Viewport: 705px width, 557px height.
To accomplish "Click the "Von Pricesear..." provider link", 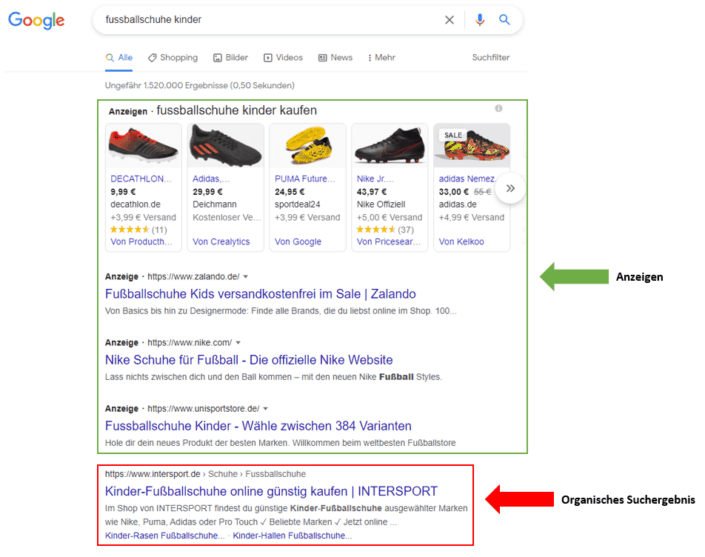I will 389,242.
